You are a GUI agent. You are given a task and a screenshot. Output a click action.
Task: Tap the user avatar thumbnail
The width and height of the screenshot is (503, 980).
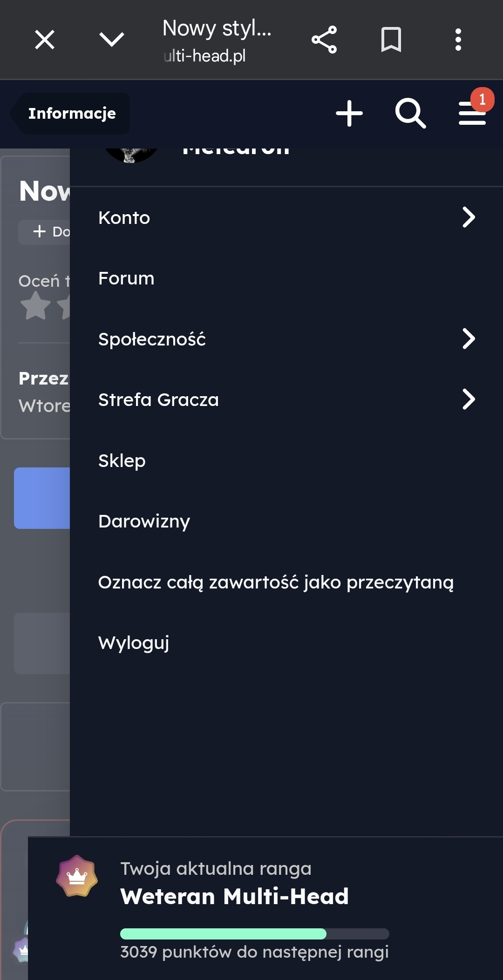(131, 154)
